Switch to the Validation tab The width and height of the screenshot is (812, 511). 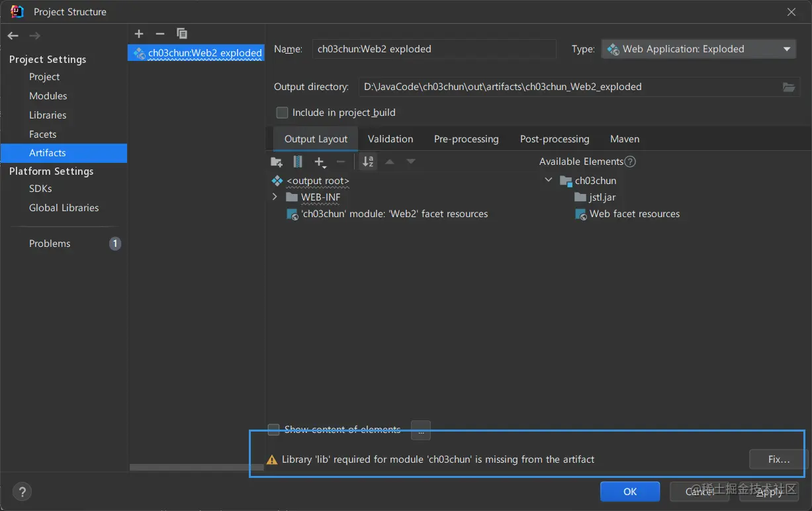(390, 139)
